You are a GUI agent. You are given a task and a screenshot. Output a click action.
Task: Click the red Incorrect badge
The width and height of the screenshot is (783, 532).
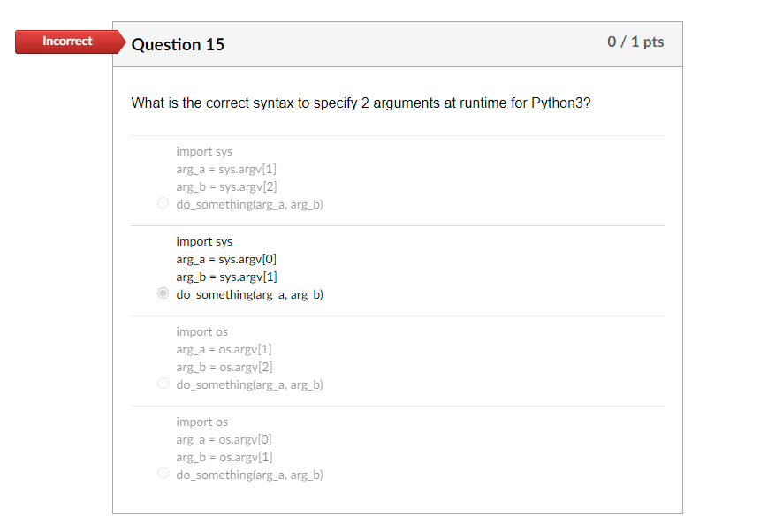66,42
